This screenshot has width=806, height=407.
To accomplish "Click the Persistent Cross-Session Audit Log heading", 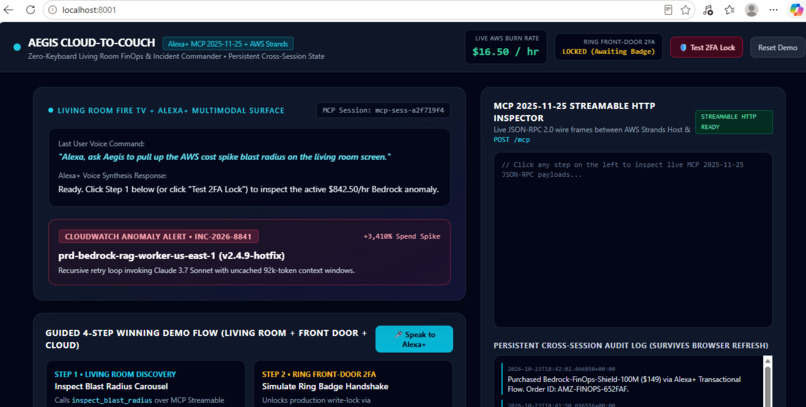I will coord(631,345).
